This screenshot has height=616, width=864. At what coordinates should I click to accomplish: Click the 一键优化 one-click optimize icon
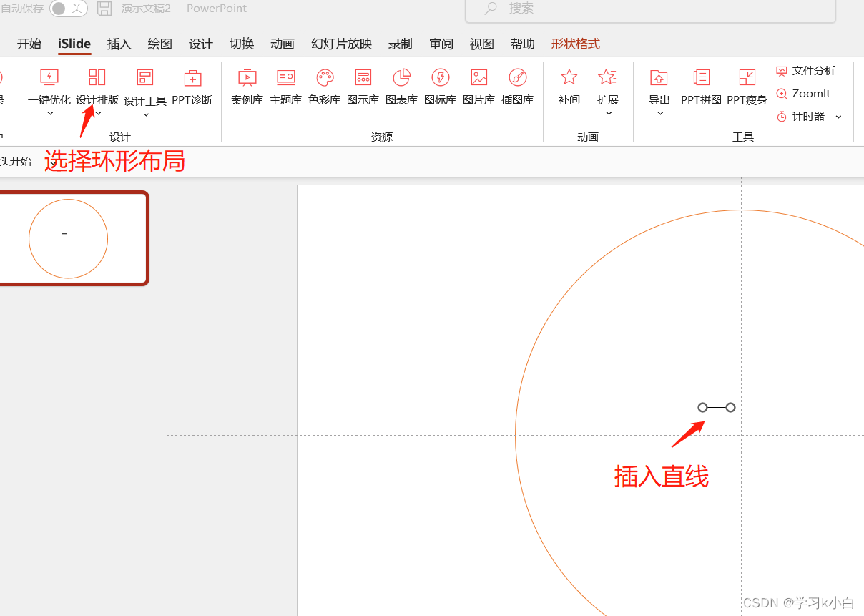[x=49, y=77]
